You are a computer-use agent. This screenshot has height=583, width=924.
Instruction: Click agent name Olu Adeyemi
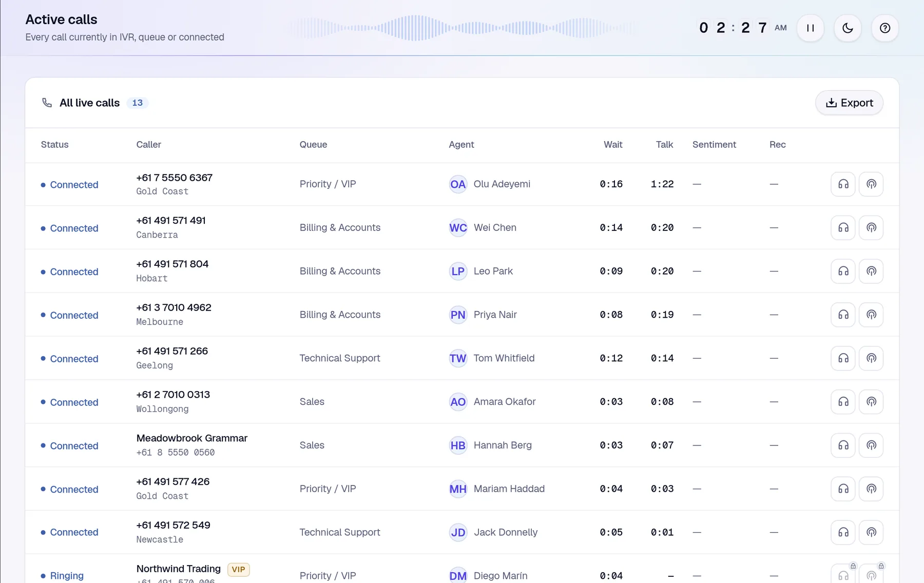click(x=502, y=184)
